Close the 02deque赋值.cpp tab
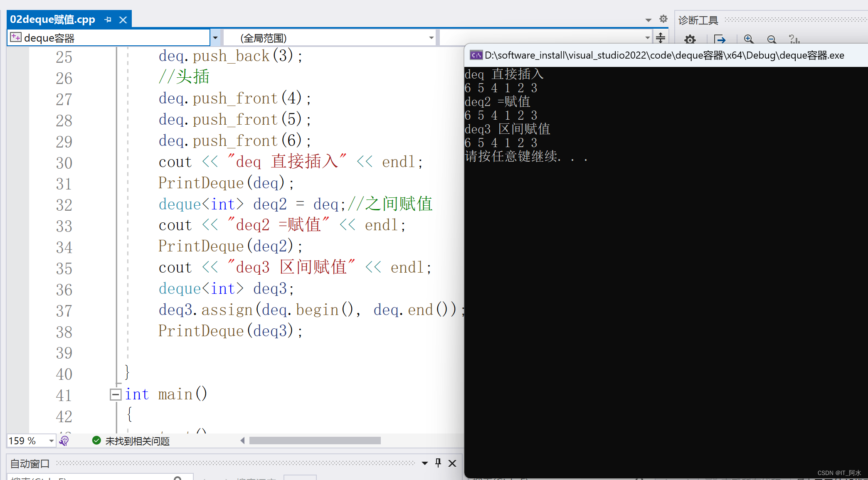The width and height of the screenshot is (868, 480). pyautogui.click(x=123, y=20)
